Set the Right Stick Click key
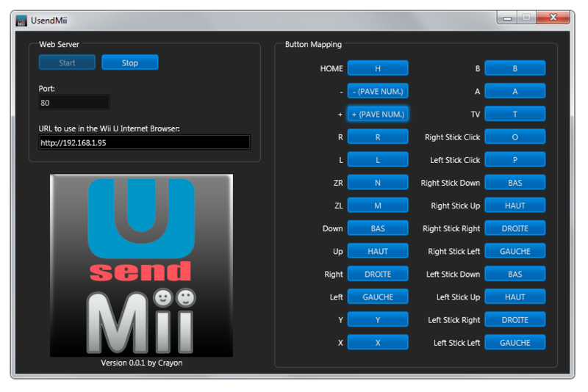The width and height of the screenshot is (588, 392). pyautogui.click(x=514, y=137)
